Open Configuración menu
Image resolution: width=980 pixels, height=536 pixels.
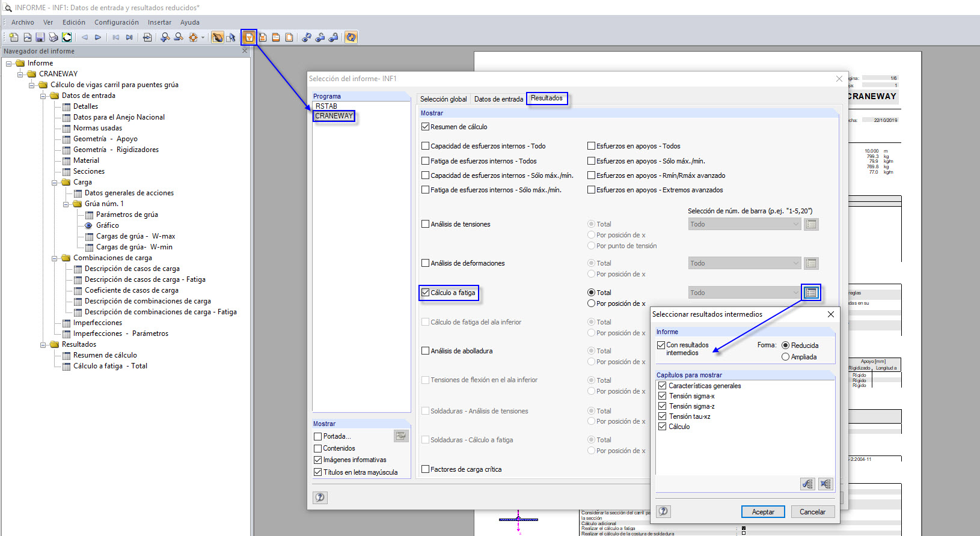pos(117,22)
